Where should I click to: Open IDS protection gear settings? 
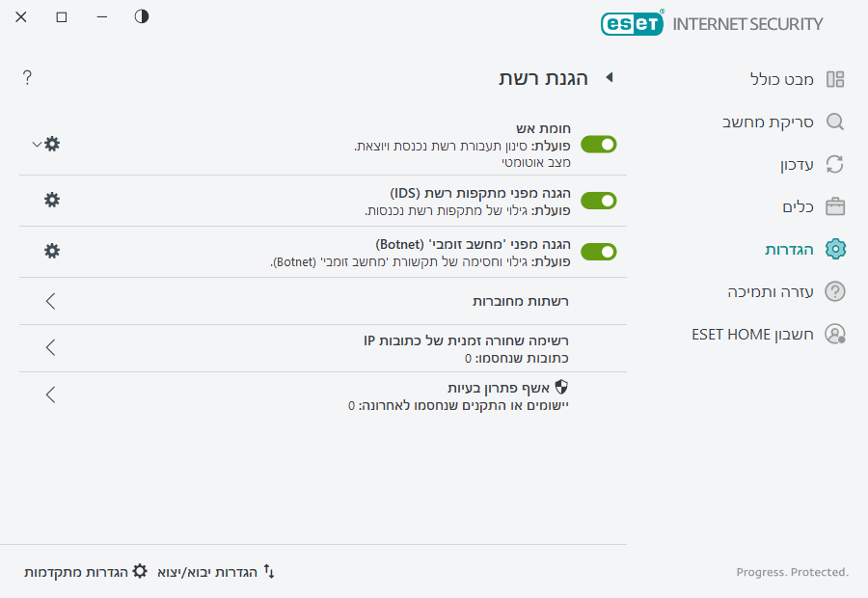51,201
